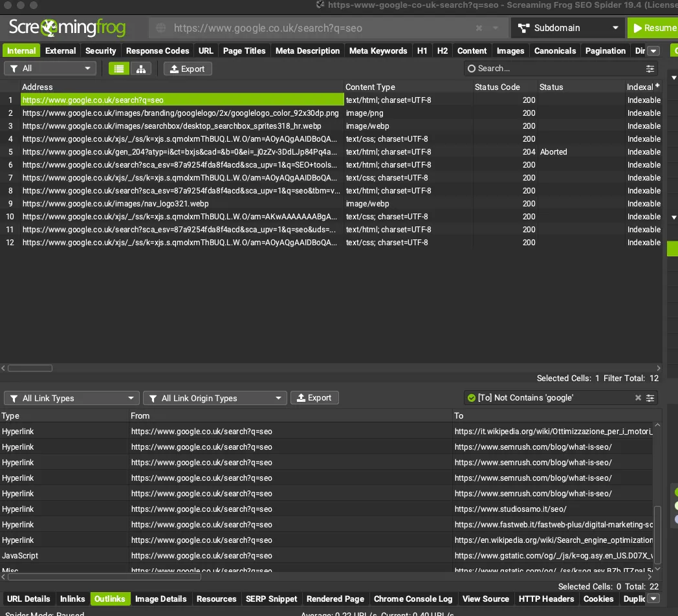Click the funnel icon beside All Link Types
Screen dimensions: 678x616
coord(14,397)
